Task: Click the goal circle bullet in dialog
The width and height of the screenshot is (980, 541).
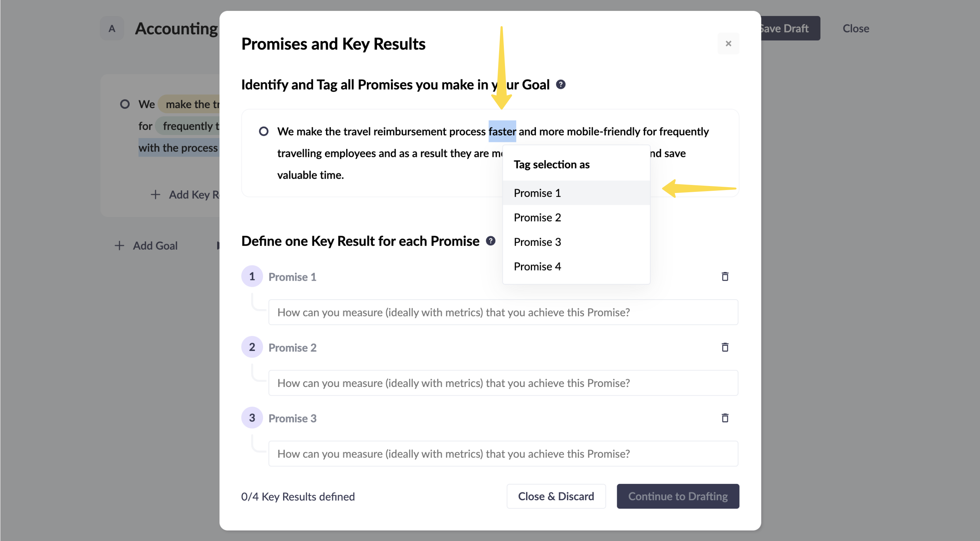Action: tap(263, 131)
